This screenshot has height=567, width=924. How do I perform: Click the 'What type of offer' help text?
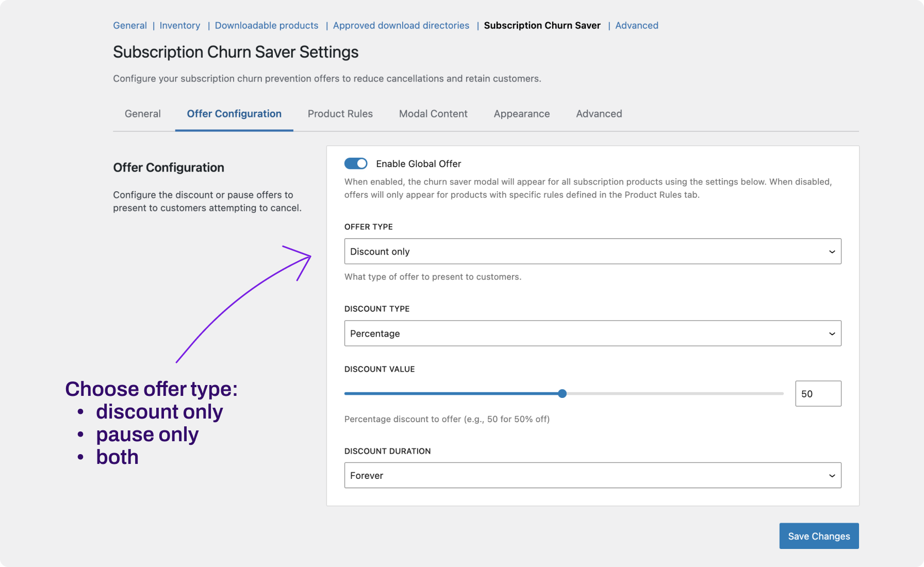(x=433, y=277)
